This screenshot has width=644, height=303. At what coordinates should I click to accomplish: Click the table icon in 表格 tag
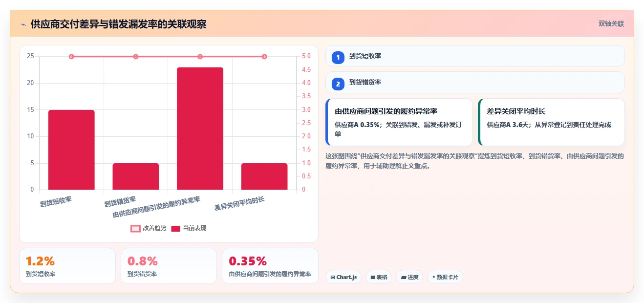pos(373,277)
